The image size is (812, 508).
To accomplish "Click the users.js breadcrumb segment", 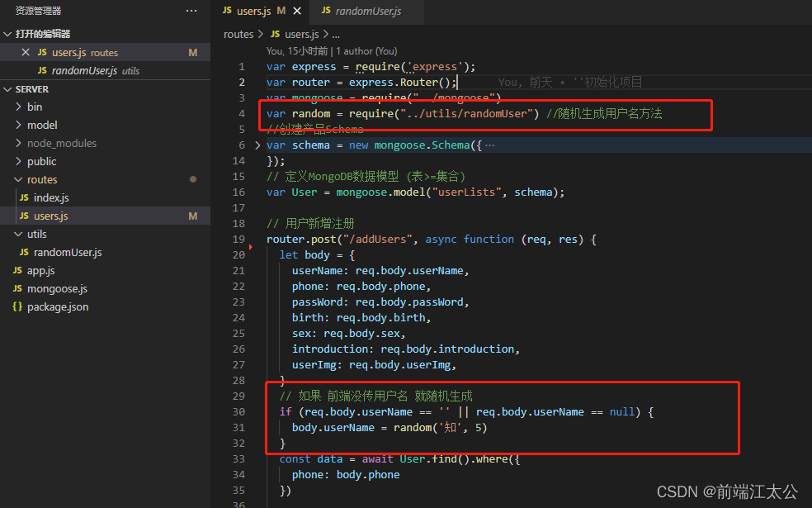I will coord(302,34).
